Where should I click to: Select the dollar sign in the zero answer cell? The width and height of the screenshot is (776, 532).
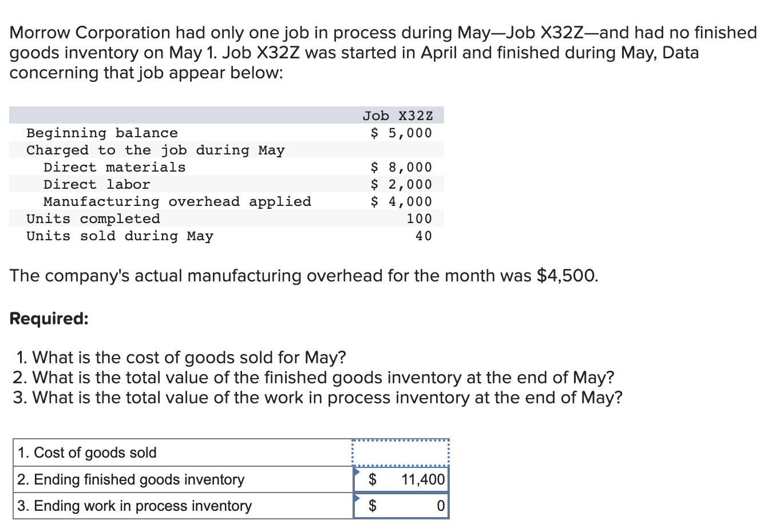point(373,506)
